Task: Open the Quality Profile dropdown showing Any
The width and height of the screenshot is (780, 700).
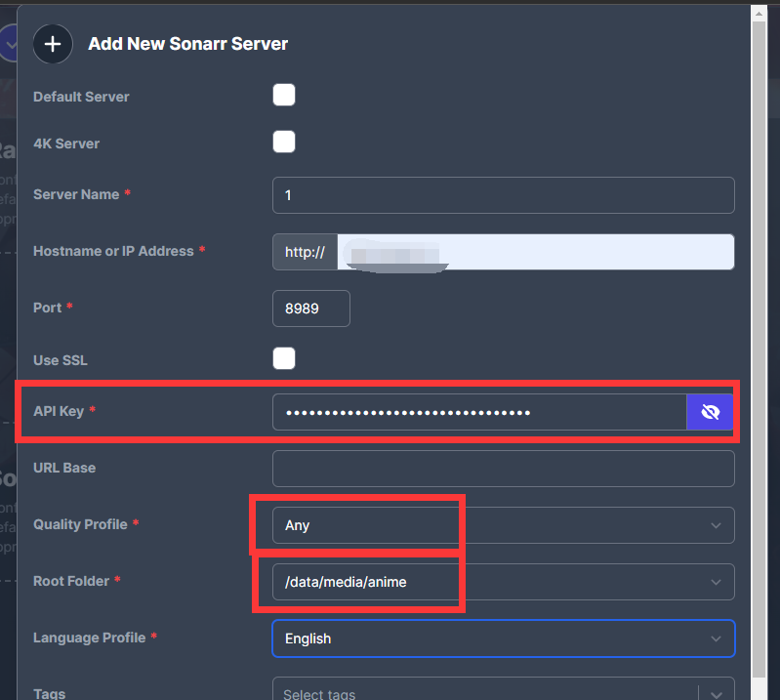Action: [503, 525]
